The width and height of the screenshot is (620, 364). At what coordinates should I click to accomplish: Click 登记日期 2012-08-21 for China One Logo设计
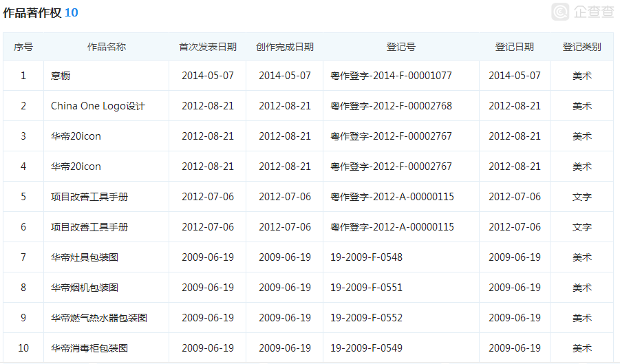(515, 106)
